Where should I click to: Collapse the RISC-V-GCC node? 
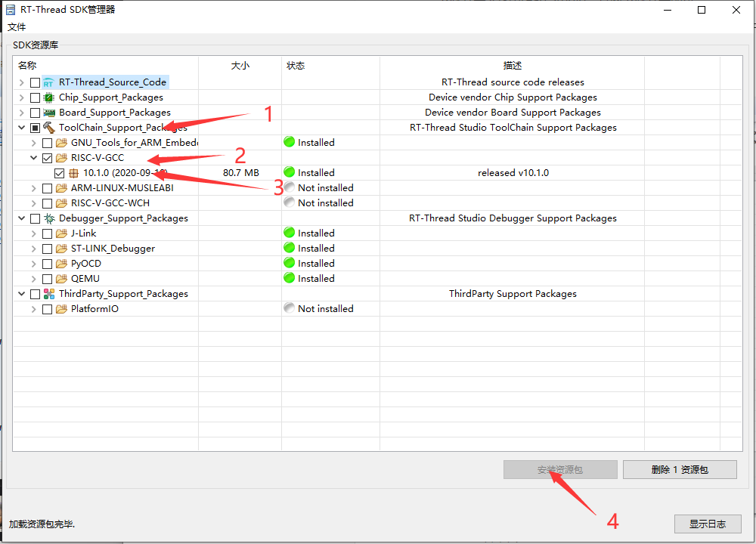click(34, 158)
